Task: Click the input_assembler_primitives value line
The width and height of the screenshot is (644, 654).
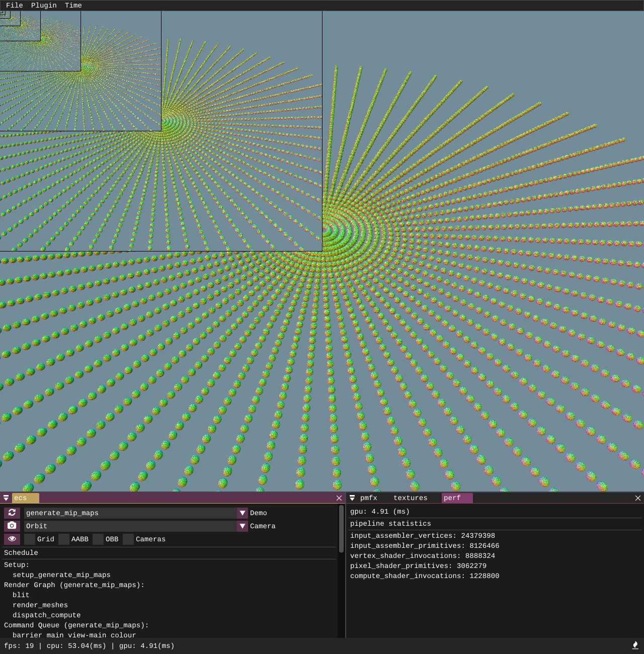Action: tap(425, 546)
